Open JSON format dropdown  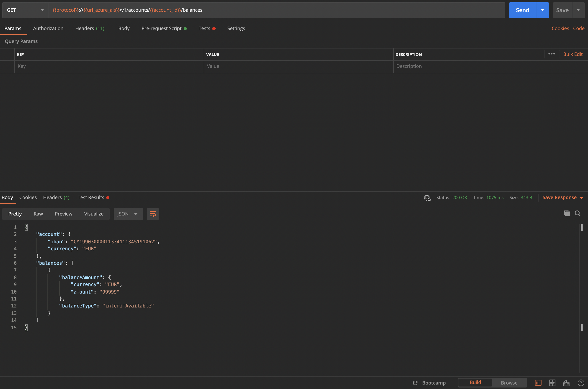pyautogui.click(x=128, y=214)
